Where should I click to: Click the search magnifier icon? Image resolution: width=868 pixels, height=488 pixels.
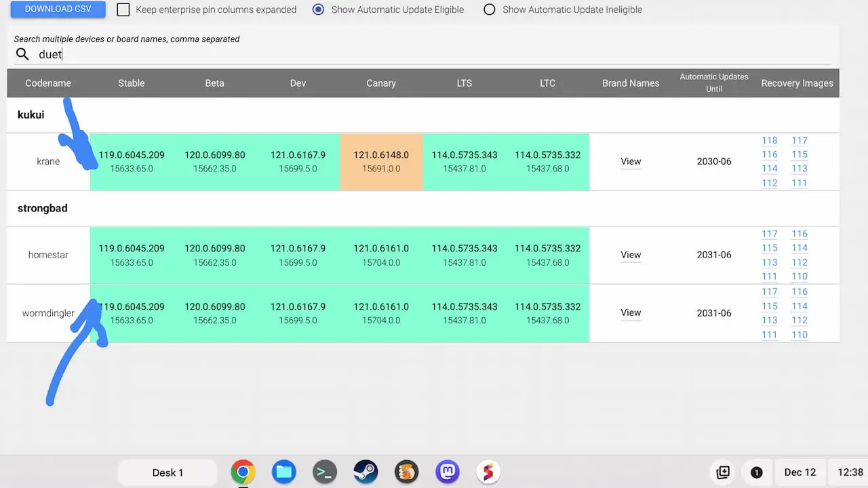[x=22, y=54]
